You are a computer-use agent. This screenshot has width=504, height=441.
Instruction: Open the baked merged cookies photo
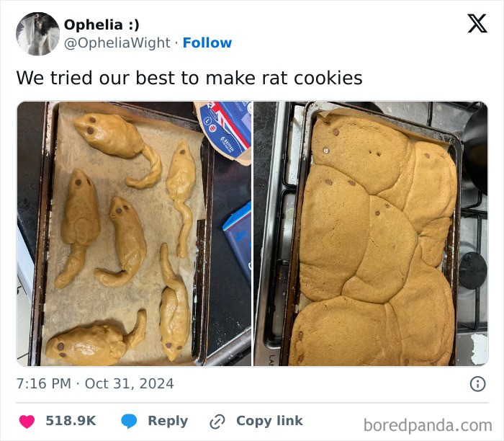point(371,234)
